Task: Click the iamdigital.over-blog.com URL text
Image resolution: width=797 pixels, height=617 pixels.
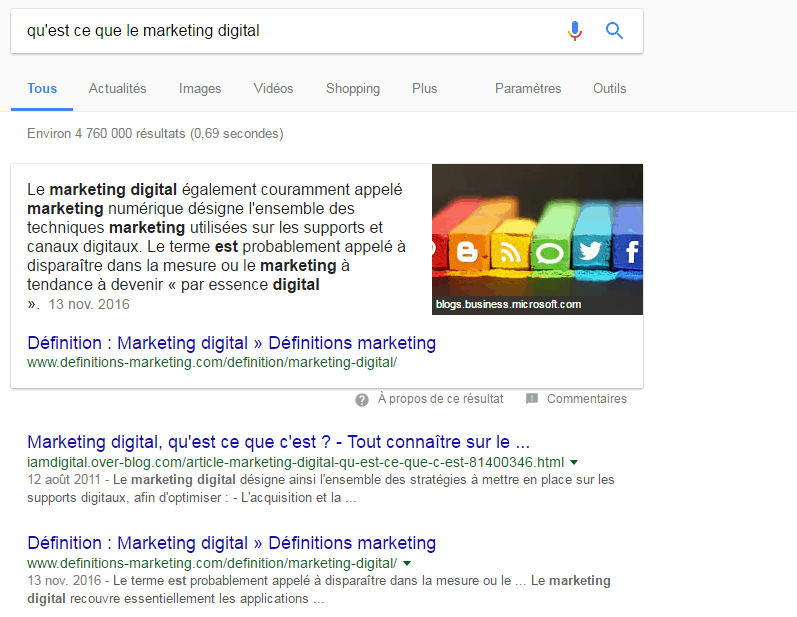Action: (295, 462)
